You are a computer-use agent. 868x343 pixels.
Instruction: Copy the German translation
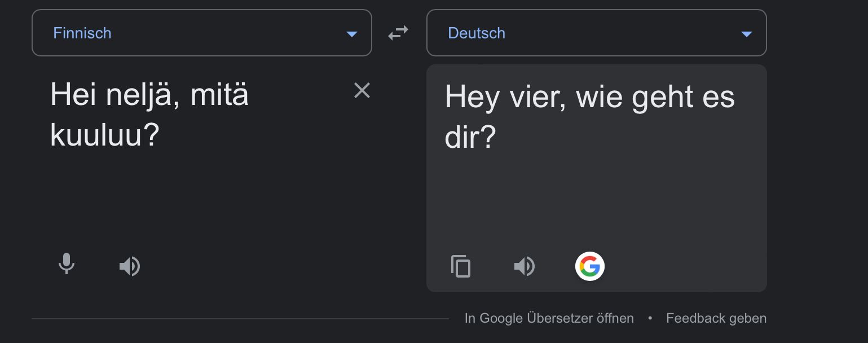click(461, 266)
